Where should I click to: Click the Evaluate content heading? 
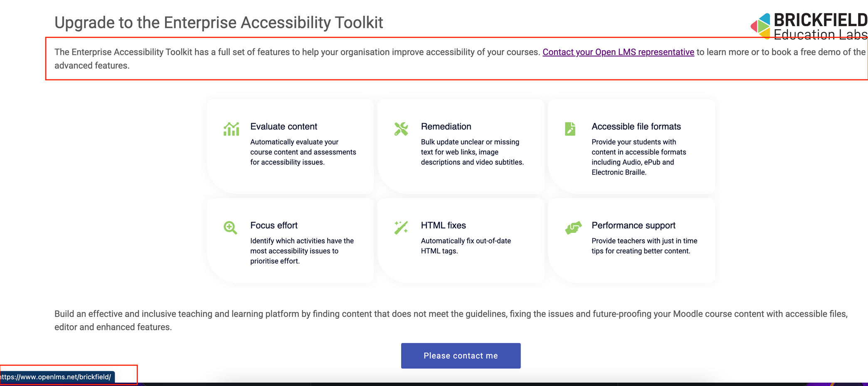coord(284,126)
